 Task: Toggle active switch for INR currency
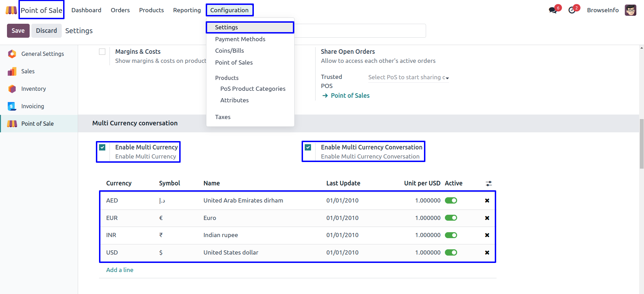(x=451, y=235)
